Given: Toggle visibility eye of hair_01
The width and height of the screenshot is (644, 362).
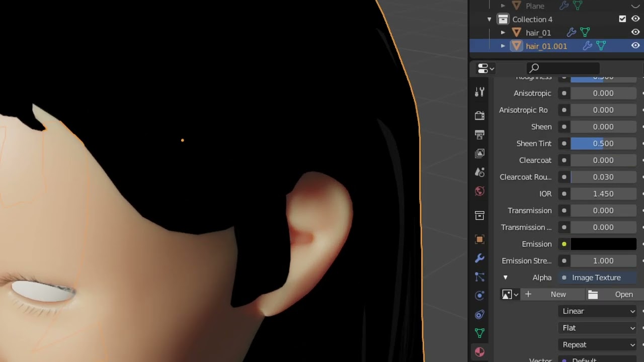Looking at the screenshot, I should [x=635, y=32].
